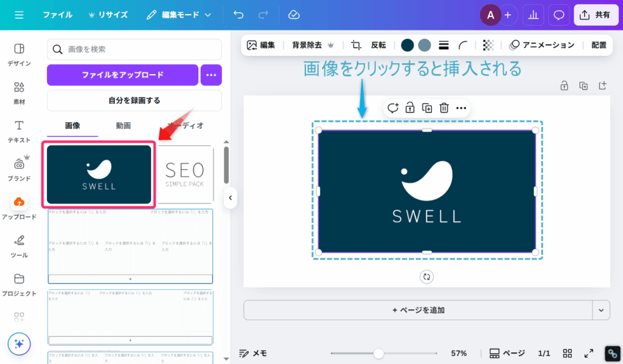Open the アップロード sidebar panel

pos(19,208)
